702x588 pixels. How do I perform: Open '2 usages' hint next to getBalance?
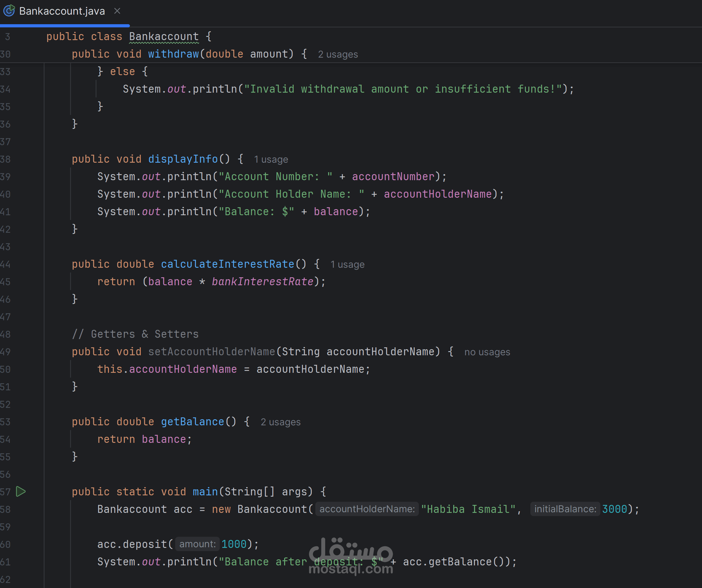[281, 422]
